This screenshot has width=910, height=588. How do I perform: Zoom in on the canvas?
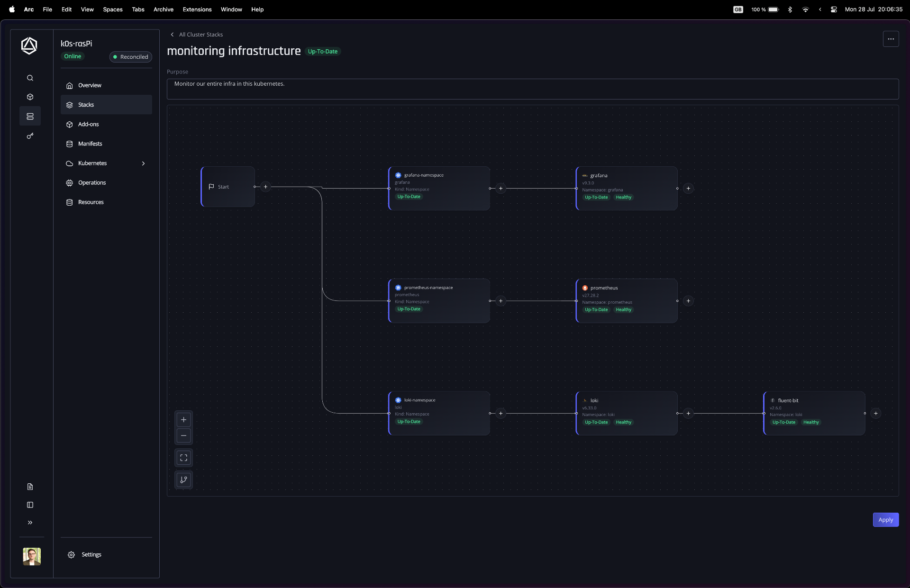pyautogui.click(x=184, y=420)
